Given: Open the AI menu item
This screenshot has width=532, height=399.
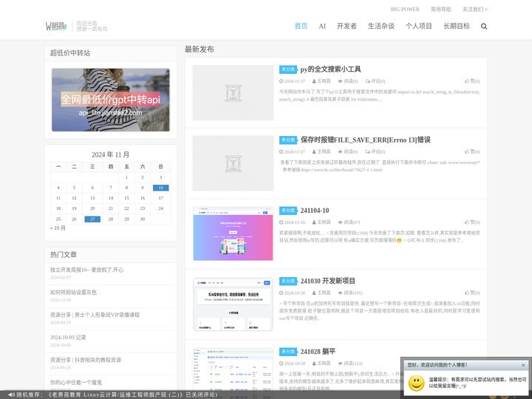Looking at the screenshot, I should (x=322, y=26).
